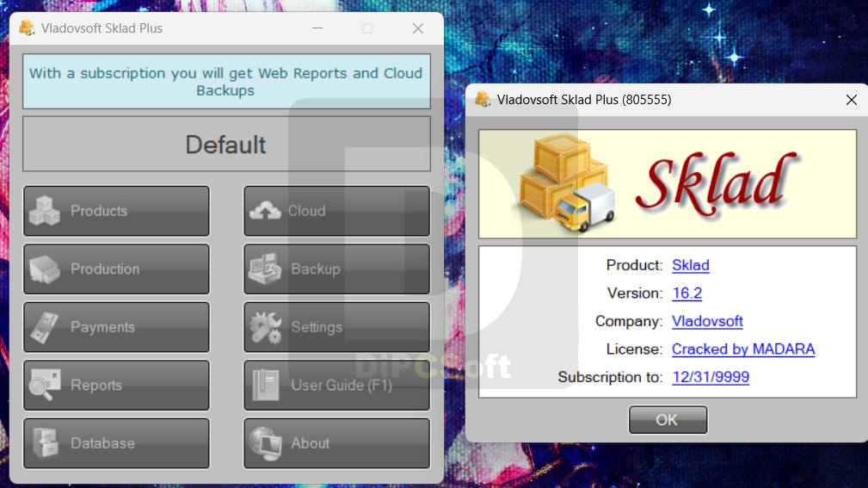
Task: Open the Vladovsoft company link
Action: coord(707,321)
